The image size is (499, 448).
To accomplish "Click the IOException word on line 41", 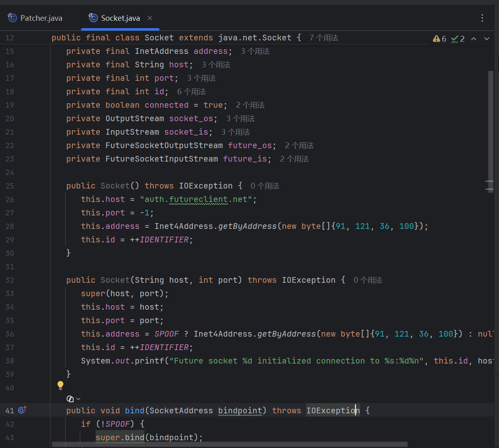I will pyautogui.click(x=333, y=410).
